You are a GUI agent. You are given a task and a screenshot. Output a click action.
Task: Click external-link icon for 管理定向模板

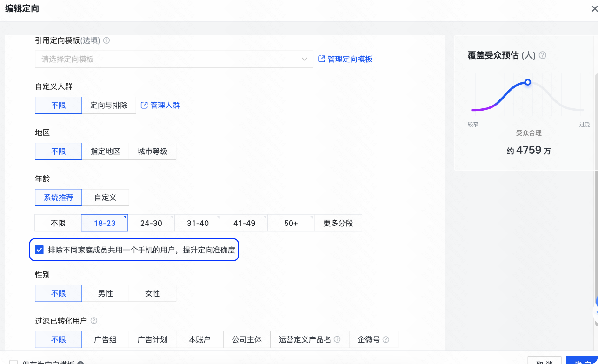coord(320,59)
